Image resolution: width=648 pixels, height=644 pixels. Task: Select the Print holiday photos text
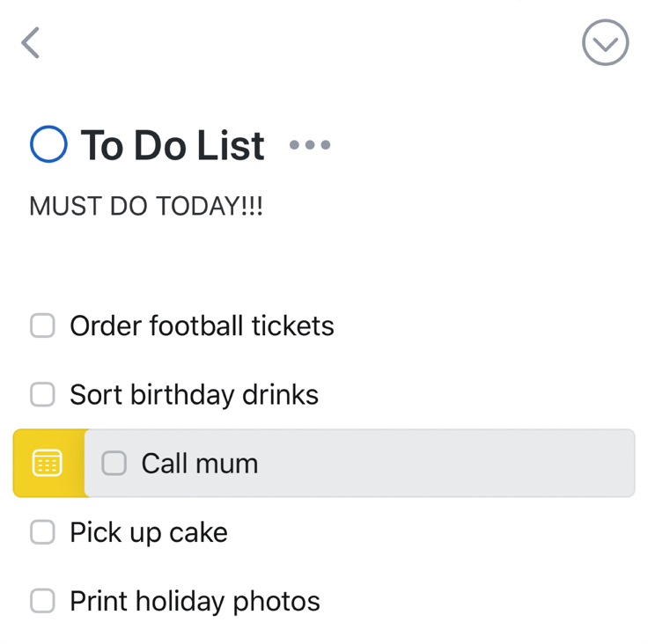195,602
